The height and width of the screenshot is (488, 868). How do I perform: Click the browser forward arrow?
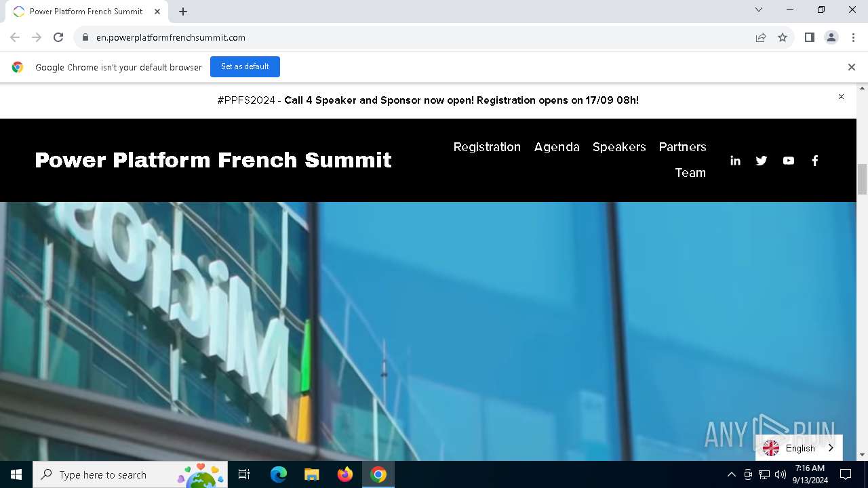(x=37, y=37)
